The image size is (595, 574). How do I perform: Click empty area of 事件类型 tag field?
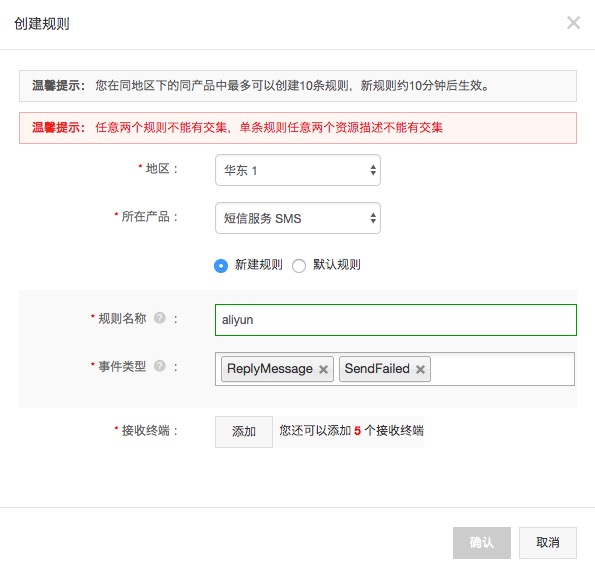point(501,369)
